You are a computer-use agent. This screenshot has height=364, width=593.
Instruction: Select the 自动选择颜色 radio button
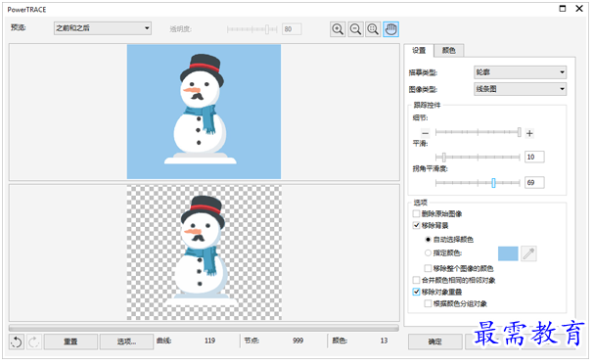click(x=428, y=240)
